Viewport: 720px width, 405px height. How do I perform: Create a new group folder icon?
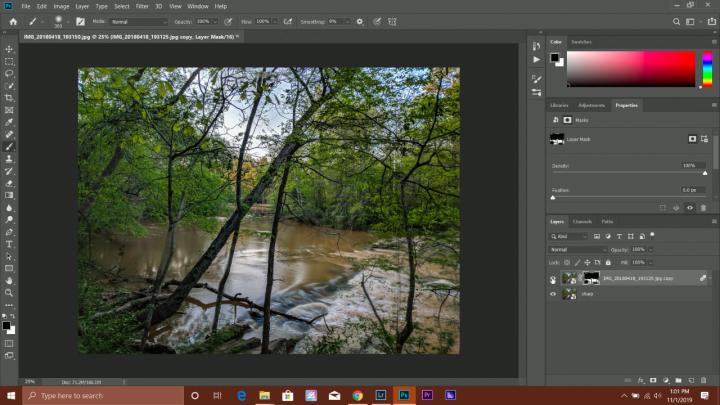pos(678,380)
